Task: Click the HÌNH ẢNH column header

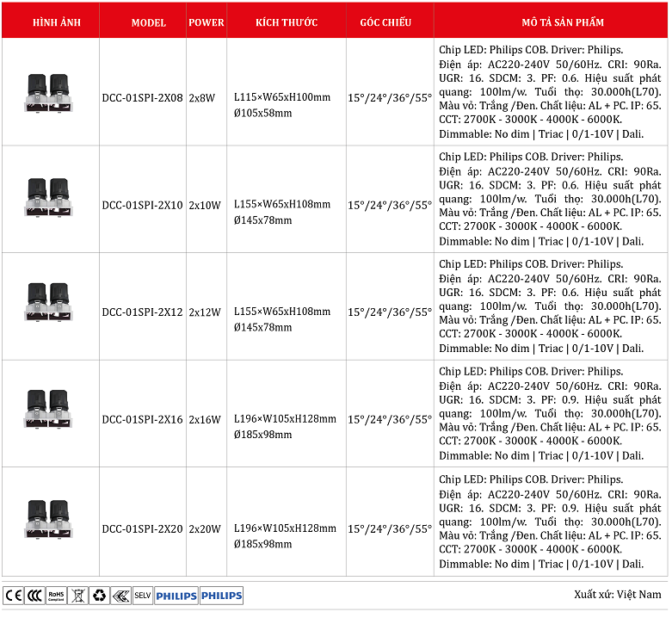Action: coord(57,22)
